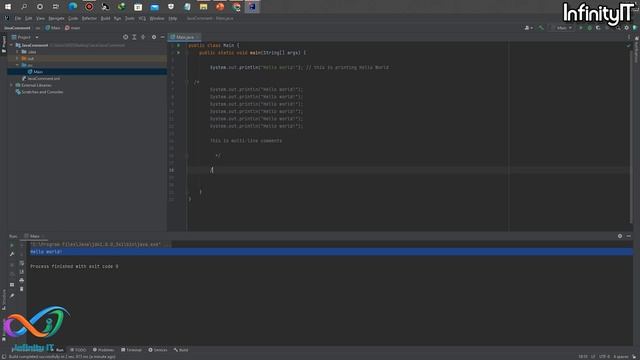Image resolution: width=640 pixels, height=360 pixels.
Task: Open the Edit menu
Action: (x=28, y=18)
